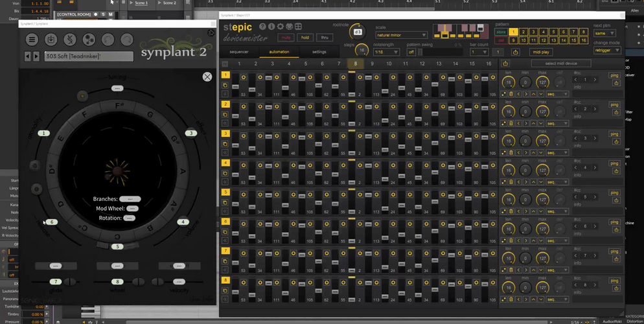Open lane 5 seq. mode dropdown
This screenshot has width=644, height=324.
[x=557, y=211]
